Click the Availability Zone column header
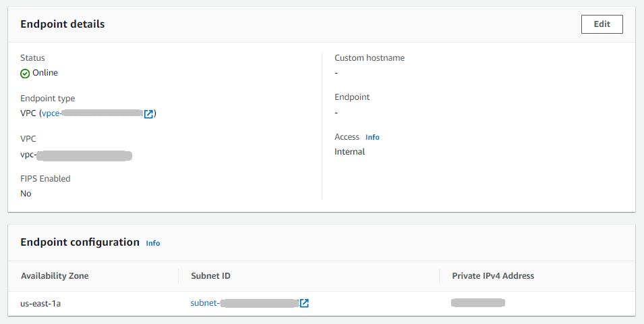The height and width of the screenshot is (324, 644). coord(55,276)
